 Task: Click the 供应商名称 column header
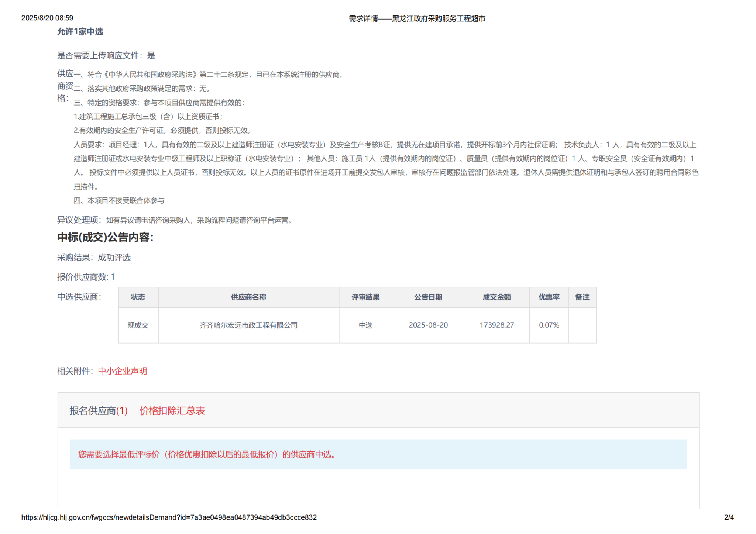(x=248, y=297)
